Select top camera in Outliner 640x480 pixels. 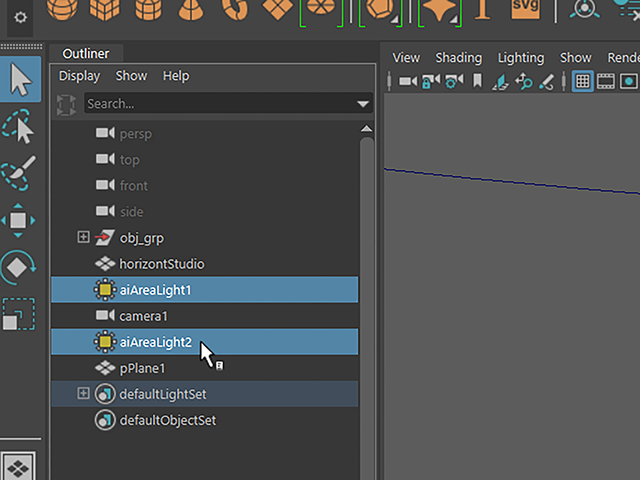[204, 160]
